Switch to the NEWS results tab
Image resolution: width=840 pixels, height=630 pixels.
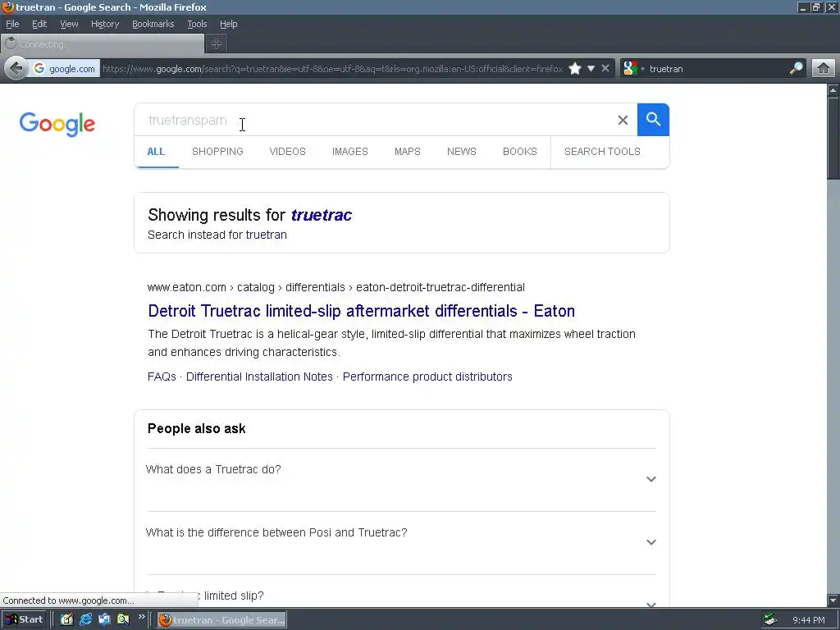(x=462, y=152)
